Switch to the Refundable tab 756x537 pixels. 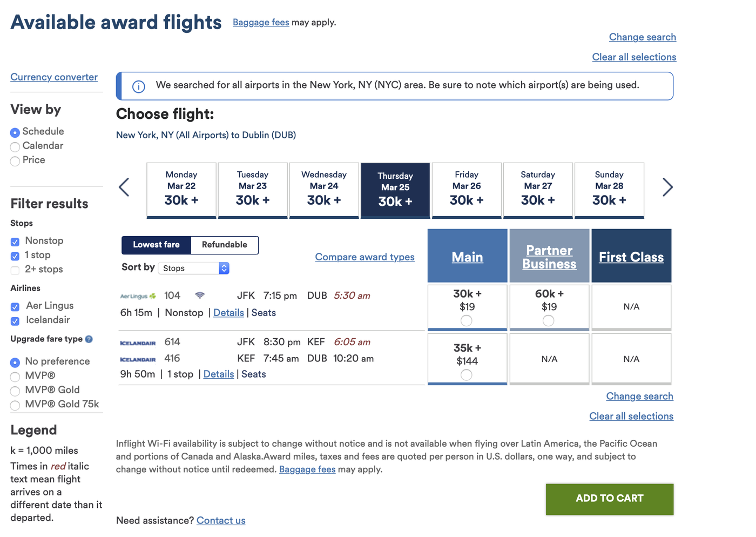click(x=224, y=245)
